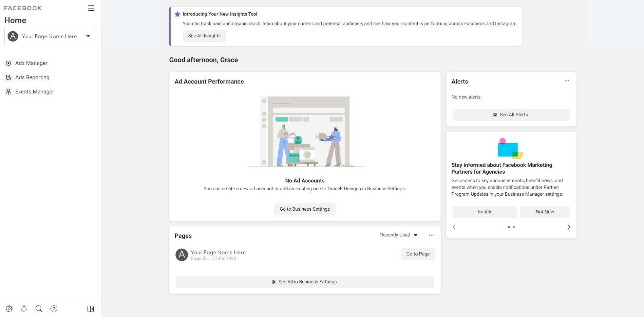Click the avatar in page selector

(13, 36)
